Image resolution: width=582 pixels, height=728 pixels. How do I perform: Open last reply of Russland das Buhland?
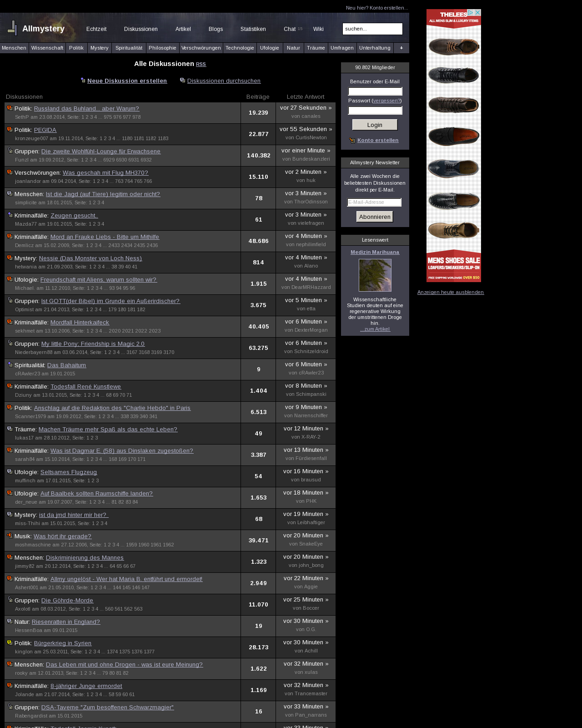(306, 108)
